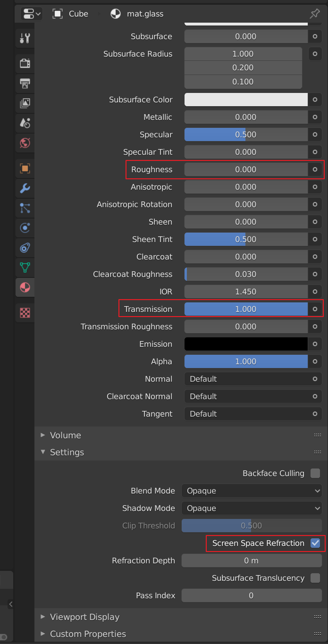
Task: Click socket dot next to Transmission
Action: 315,309
